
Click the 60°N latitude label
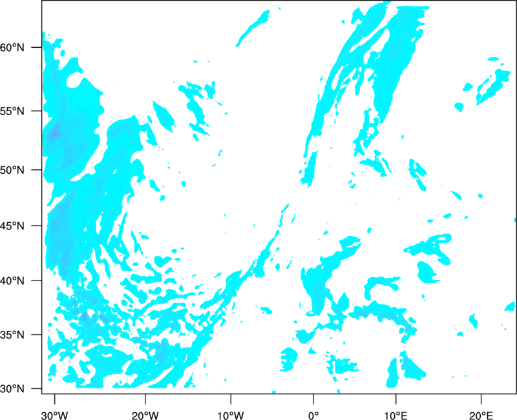(x=12, y=47)
